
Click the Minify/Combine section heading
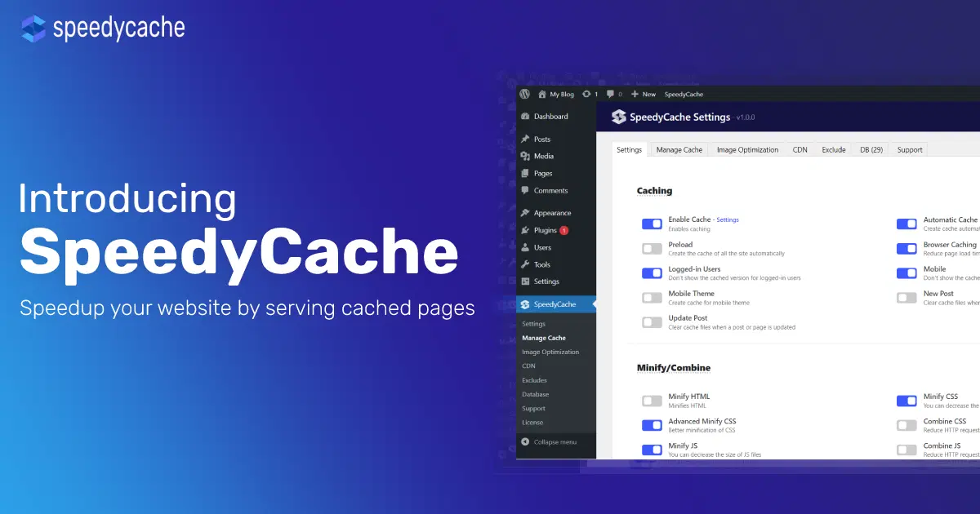(674, 368)
